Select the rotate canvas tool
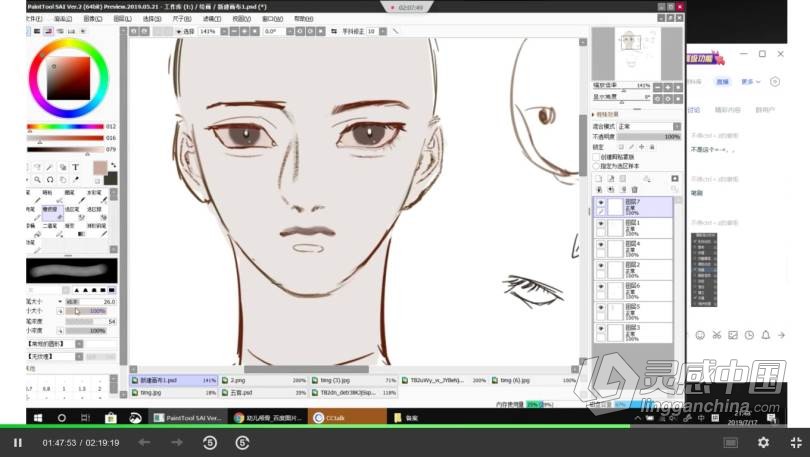The height and width of the screenshot is (457, 810). (x=50, y=180)
